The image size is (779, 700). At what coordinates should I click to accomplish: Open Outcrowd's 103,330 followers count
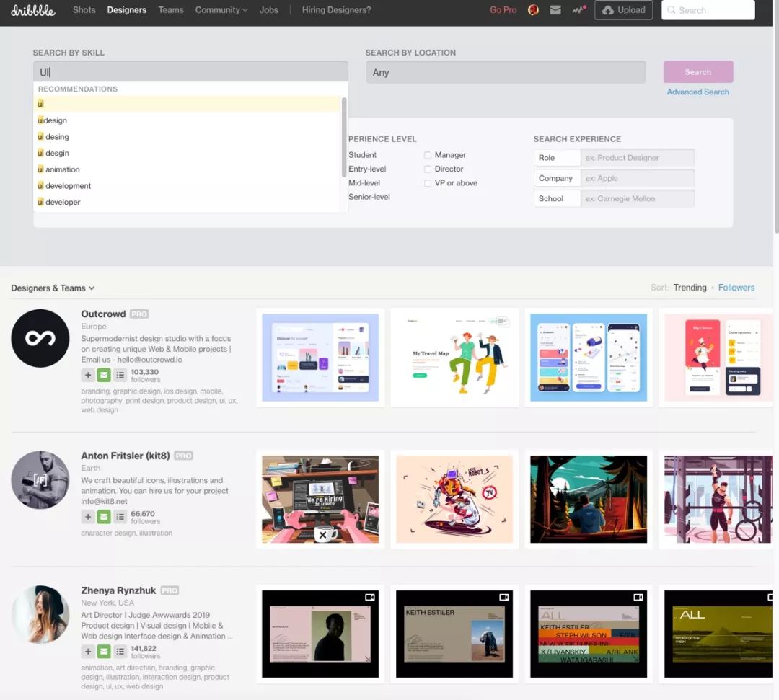coord(145,376)
